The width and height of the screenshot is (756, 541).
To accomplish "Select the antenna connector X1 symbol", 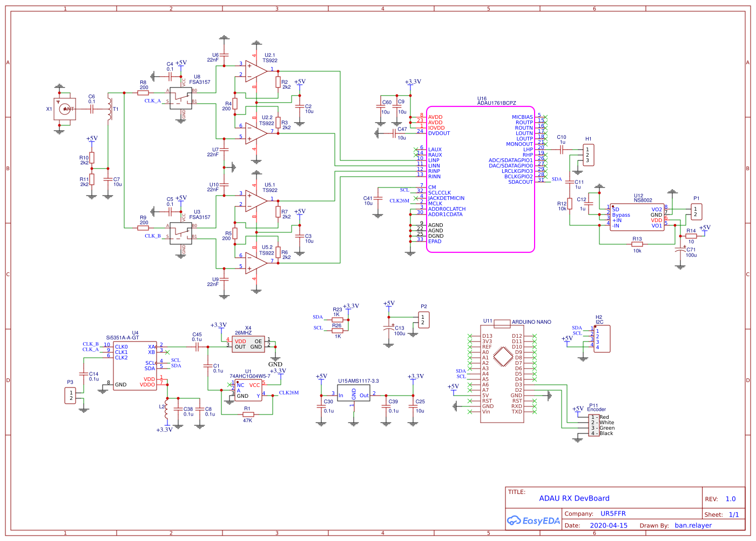I will pyautogui.click(x=64, y=109).
